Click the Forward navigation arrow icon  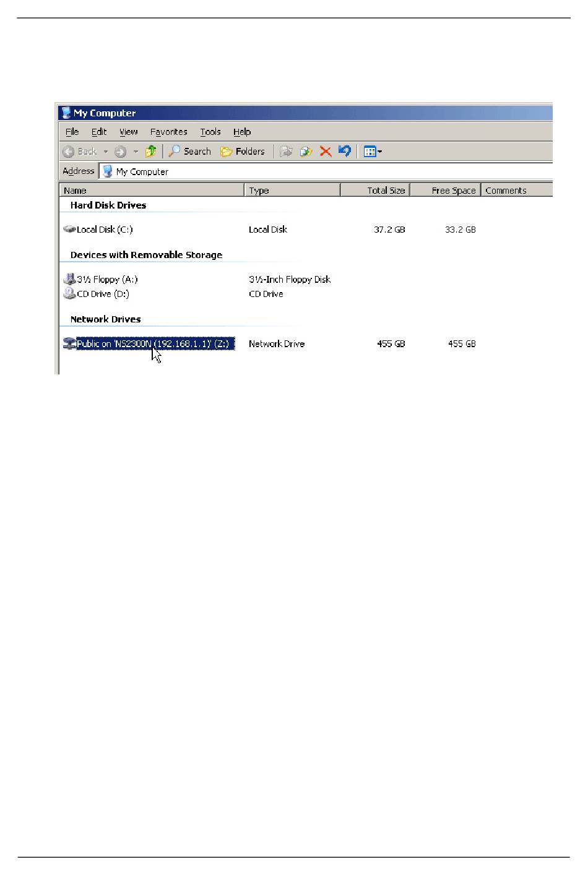120,152
